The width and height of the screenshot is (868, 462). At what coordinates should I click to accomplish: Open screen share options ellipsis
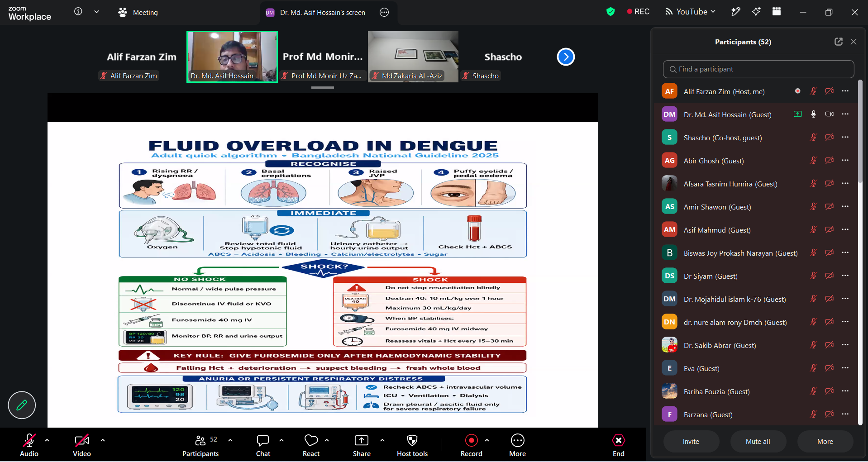point(384,12)
